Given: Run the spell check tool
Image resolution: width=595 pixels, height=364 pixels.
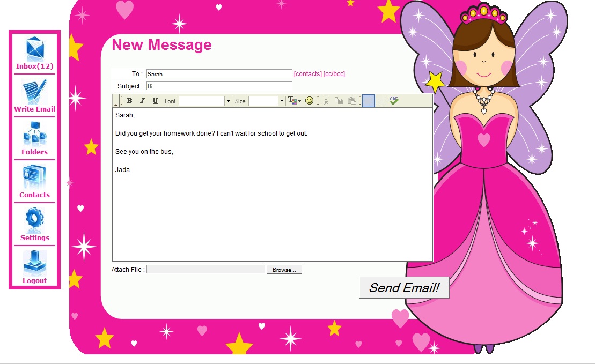Looking at the screenshot, I should tap(394, 101).
